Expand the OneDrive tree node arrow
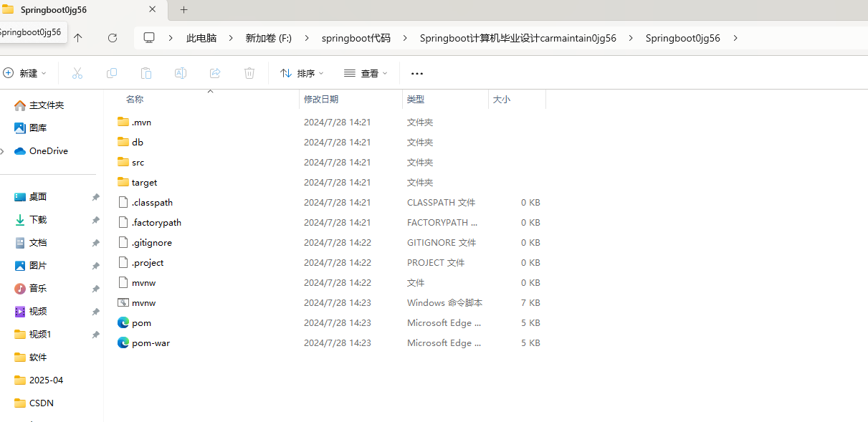 (x=3, y=151)
